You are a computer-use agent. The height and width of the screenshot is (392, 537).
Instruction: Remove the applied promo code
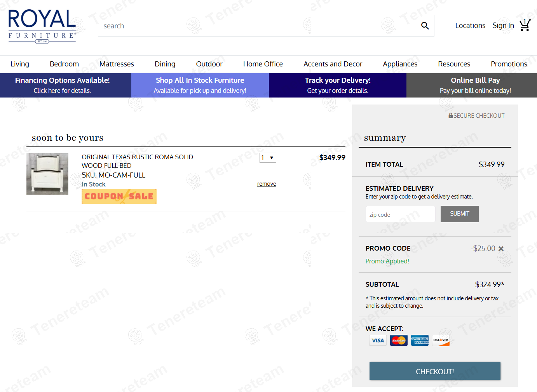[x=501, y=249]
